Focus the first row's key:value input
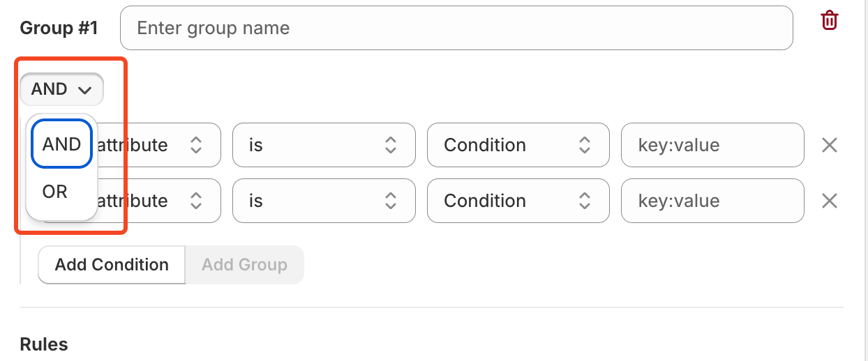Image resolution: width=868 pixels, height=361 pixels. tap(712, 145)
